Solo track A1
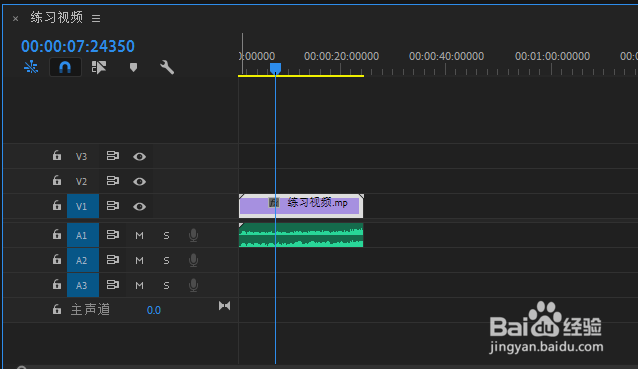638x369 pixels. click(x=166, y=236)
